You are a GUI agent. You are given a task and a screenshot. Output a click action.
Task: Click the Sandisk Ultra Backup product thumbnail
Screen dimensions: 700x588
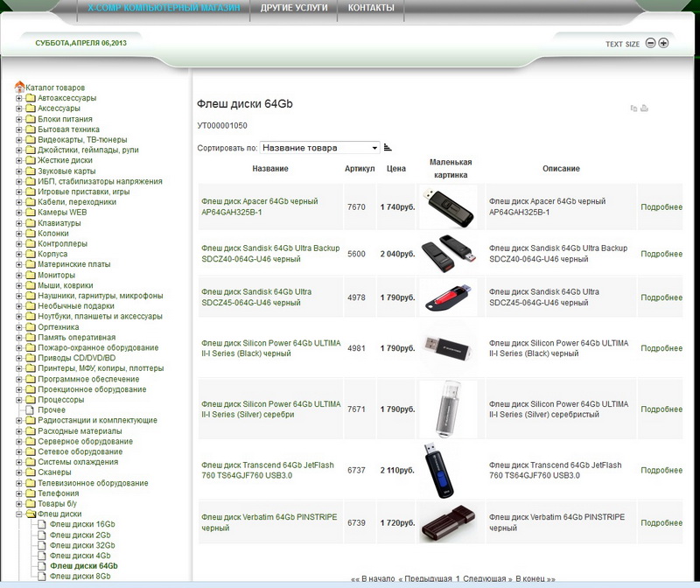[x=448, y=254]
